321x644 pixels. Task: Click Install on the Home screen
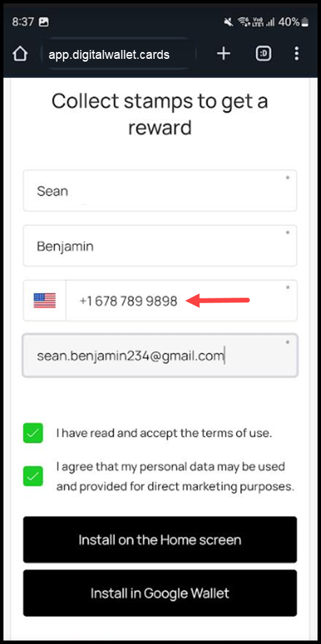[160, 540]
